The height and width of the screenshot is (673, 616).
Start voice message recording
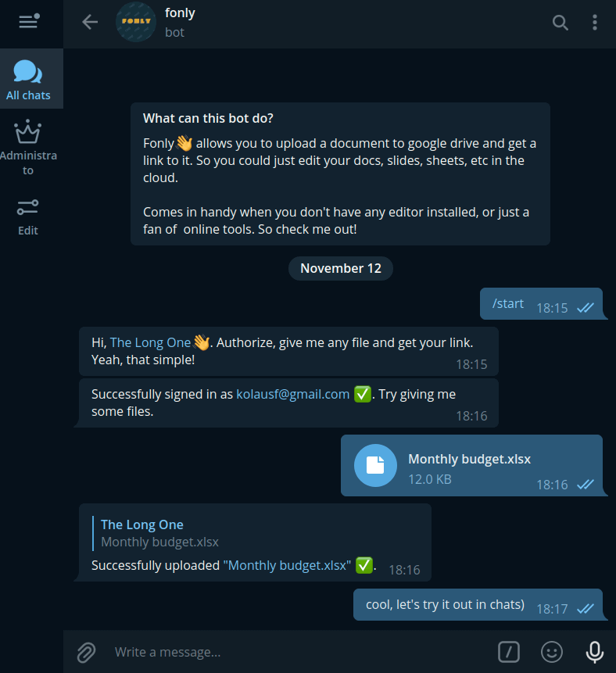coord(595,652)
